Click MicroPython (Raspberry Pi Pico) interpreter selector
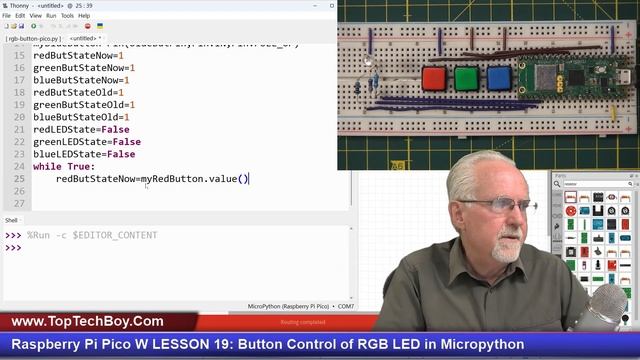640x360 pixels. (x=288, y=306)
